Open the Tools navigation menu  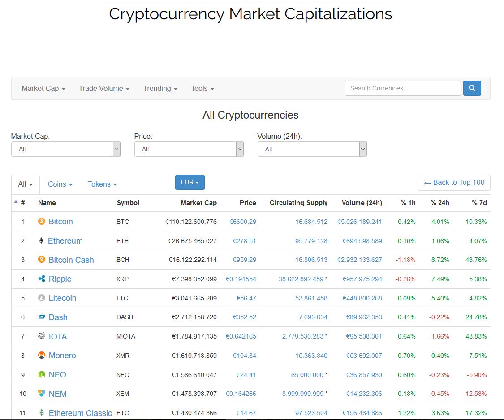coord(202,88)
